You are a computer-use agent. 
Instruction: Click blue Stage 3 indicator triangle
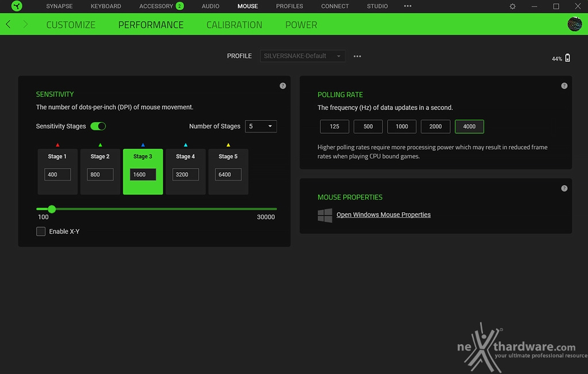click(x=143, y=145)
